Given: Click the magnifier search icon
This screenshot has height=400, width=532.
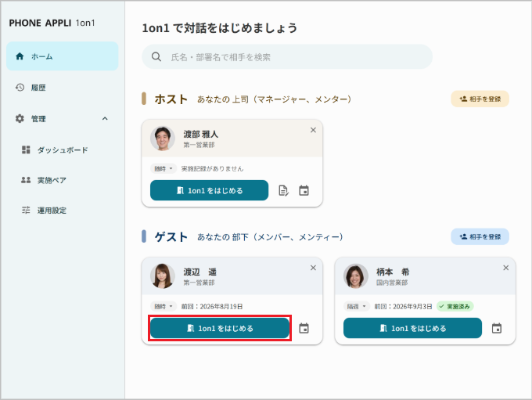Looking at the screenshot, I should point(156,56).
